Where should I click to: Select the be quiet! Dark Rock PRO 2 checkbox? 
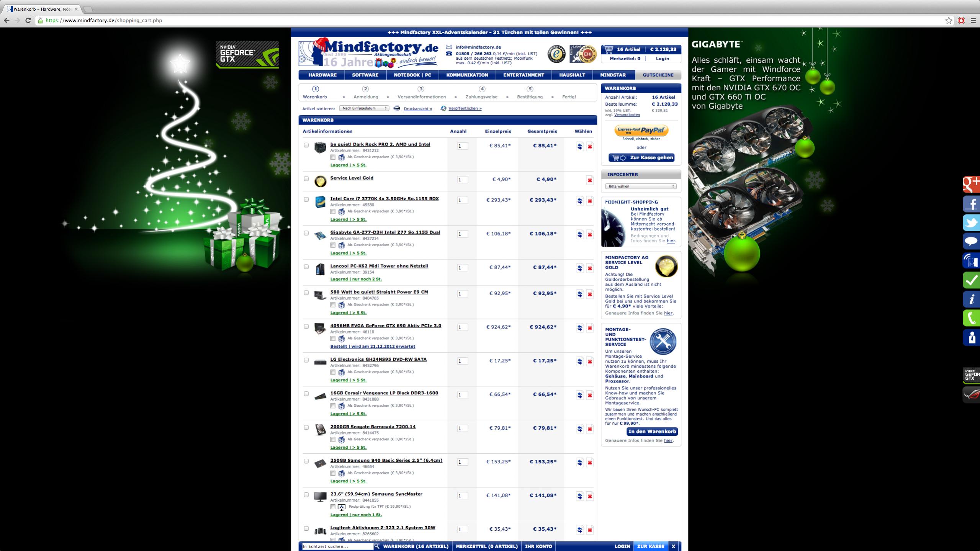[306, 145]
